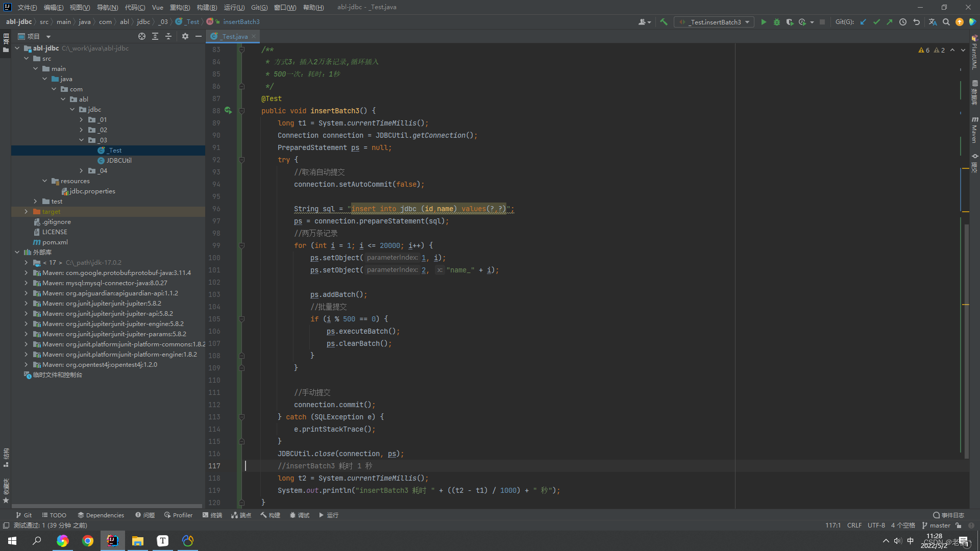Screen dimensions: 980x551
Task: Click the Stop square button
Action: (822, 22)
